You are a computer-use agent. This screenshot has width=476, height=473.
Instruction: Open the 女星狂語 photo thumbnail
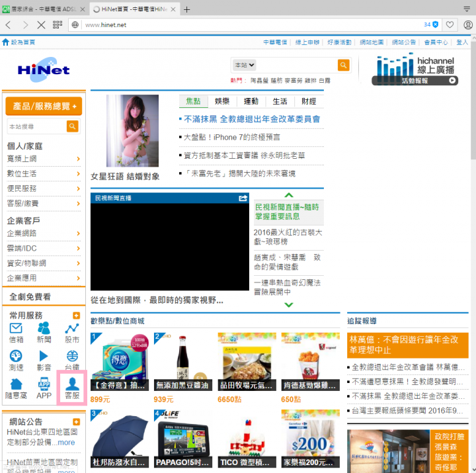click(x=132, y=130)
